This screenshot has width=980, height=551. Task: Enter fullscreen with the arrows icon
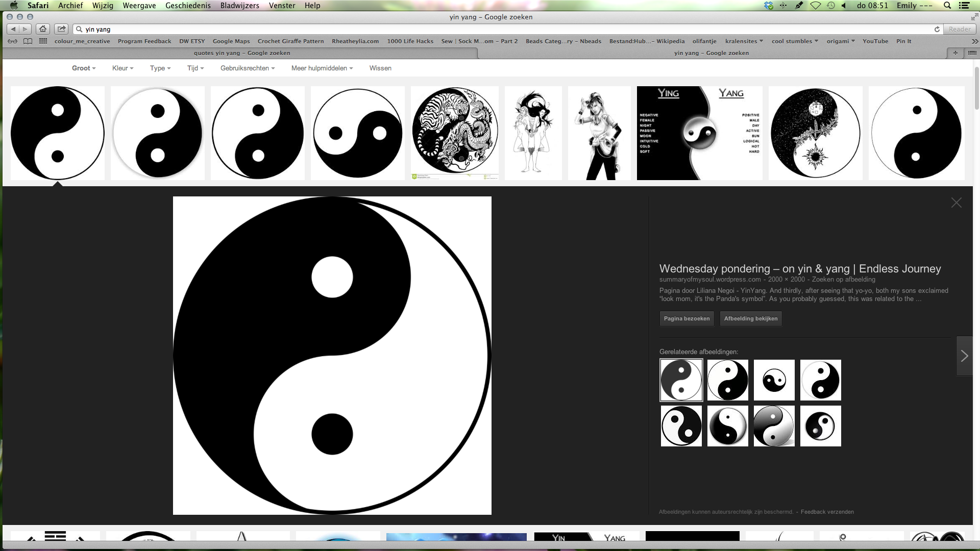974,17
